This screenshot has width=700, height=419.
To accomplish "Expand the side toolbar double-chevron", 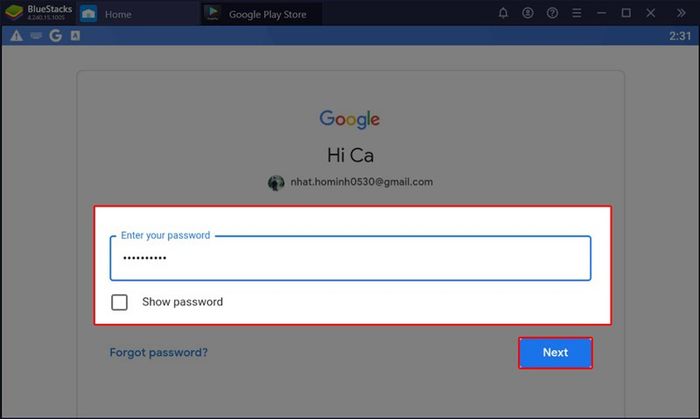I will point(681,13).
